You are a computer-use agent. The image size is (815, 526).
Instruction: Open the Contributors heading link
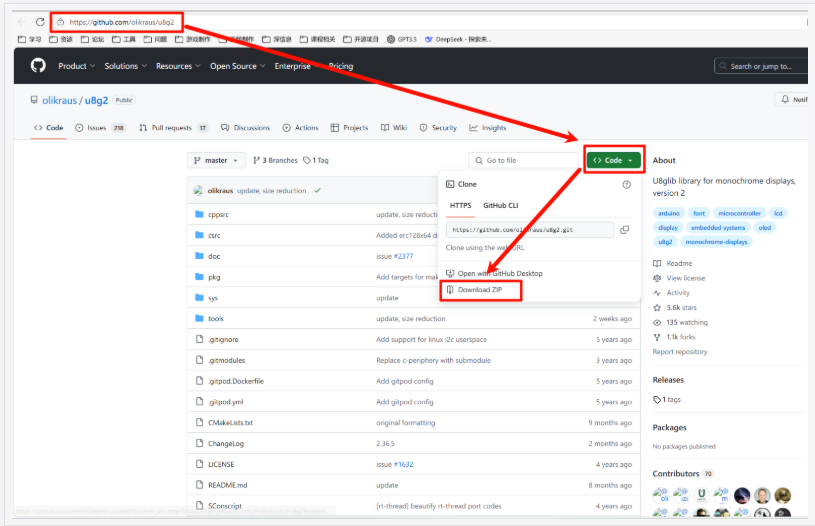(683, 474)
